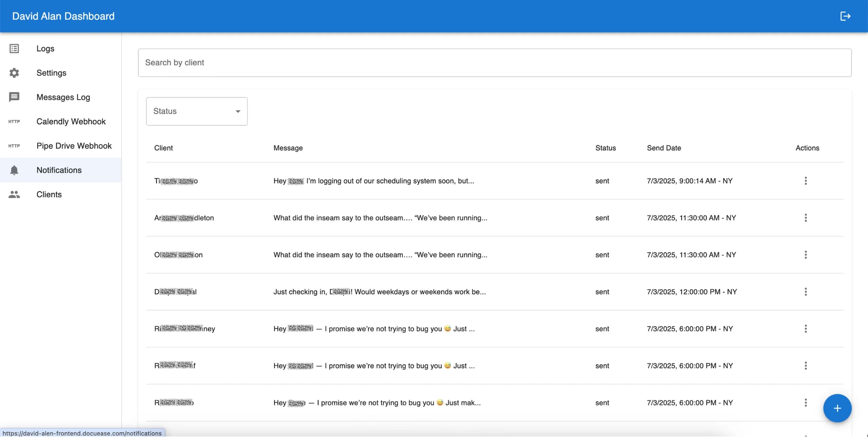Select Notifications in sidebar
Viewport: 868px width, 437px height.
click(x=61, y=170)
